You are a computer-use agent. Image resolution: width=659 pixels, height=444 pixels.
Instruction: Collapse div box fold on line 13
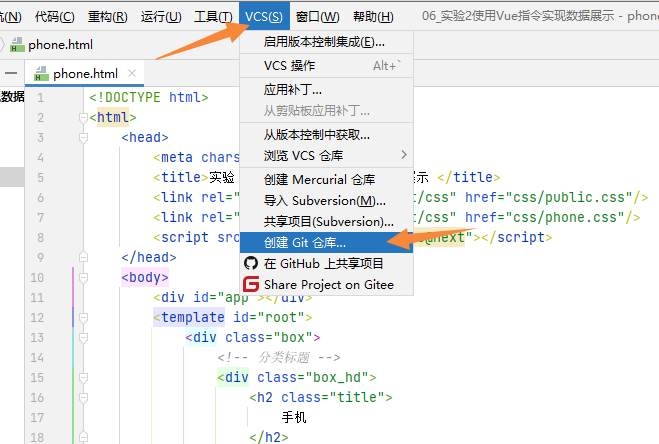(x=83, y=338)
